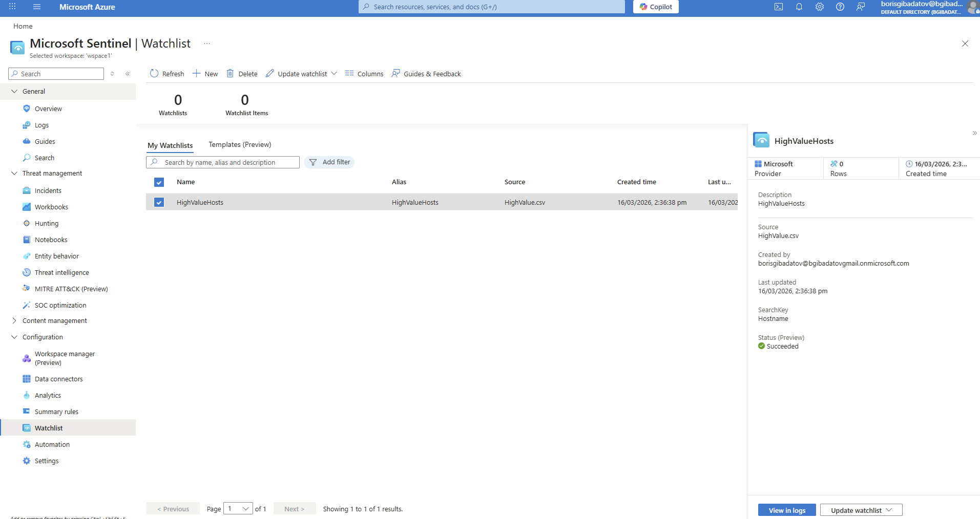Click the Add filter button

(x=329, y=162)
